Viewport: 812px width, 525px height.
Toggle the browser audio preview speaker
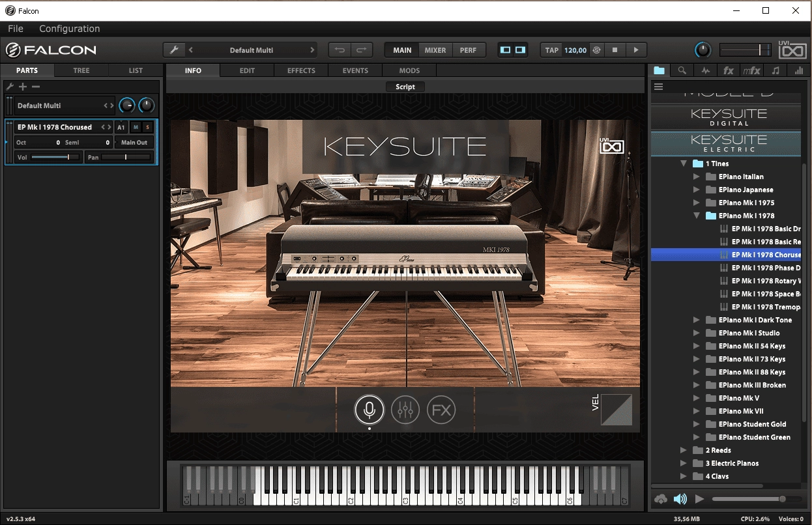point(680,499)
